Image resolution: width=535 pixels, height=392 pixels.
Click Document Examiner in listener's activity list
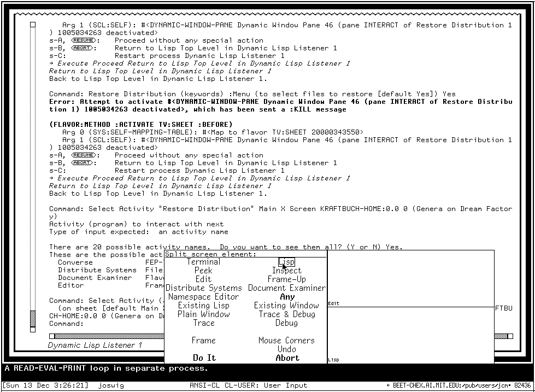point(95,278)
